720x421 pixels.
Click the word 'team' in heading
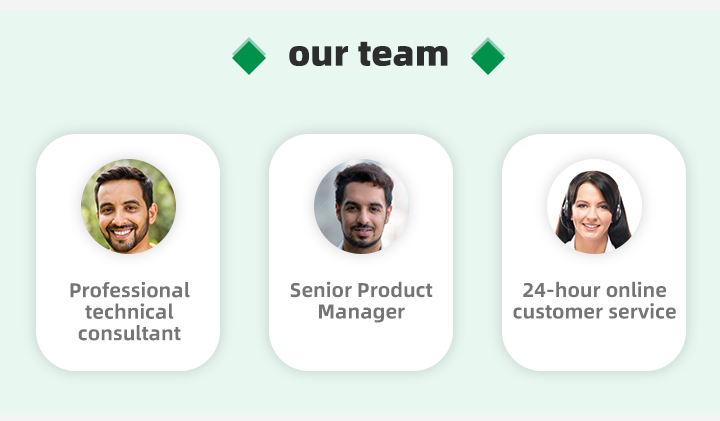tap(401, 54)
